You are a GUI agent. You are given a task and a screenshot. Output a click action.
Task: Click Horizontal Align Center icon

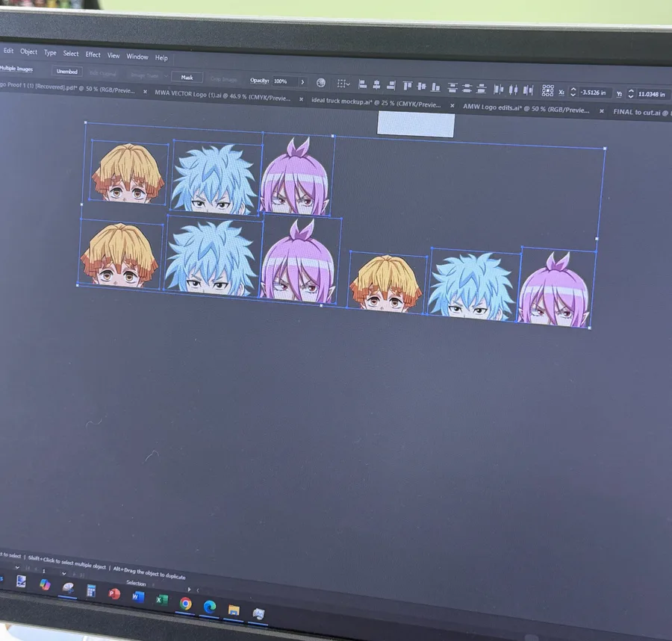click(x=376, y=85)
